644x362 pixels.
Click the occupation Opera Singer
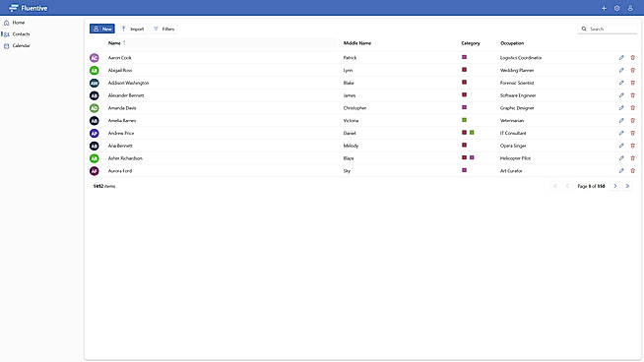click(x=513, y=146)
